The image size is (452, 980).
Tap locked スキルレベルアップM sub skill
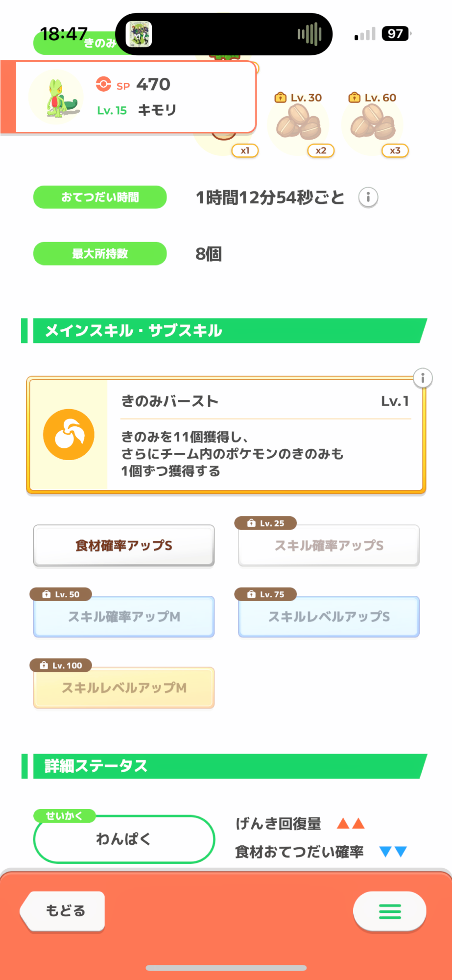[124, 687]
